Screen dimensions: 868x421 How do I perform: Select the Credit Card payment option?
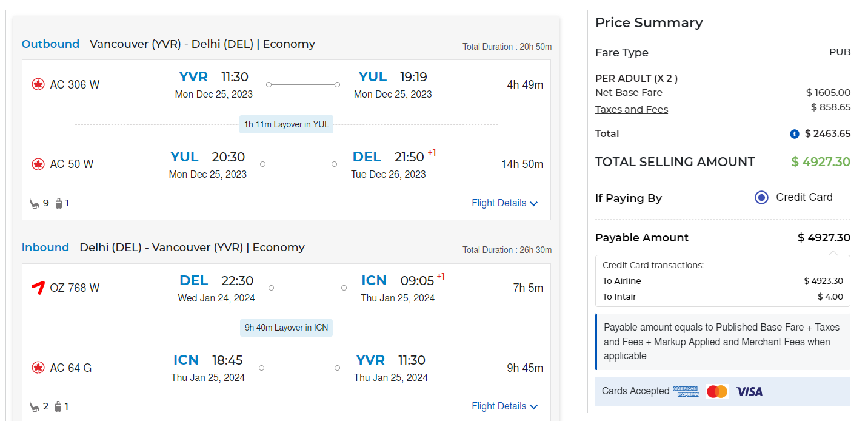761,197
